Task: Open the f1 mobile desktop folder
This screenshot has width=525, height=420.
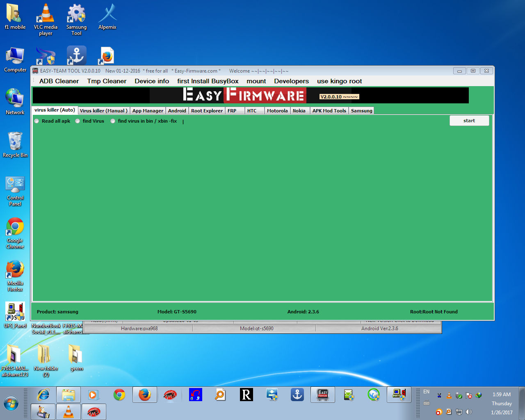Action: [x=15, y=17]
